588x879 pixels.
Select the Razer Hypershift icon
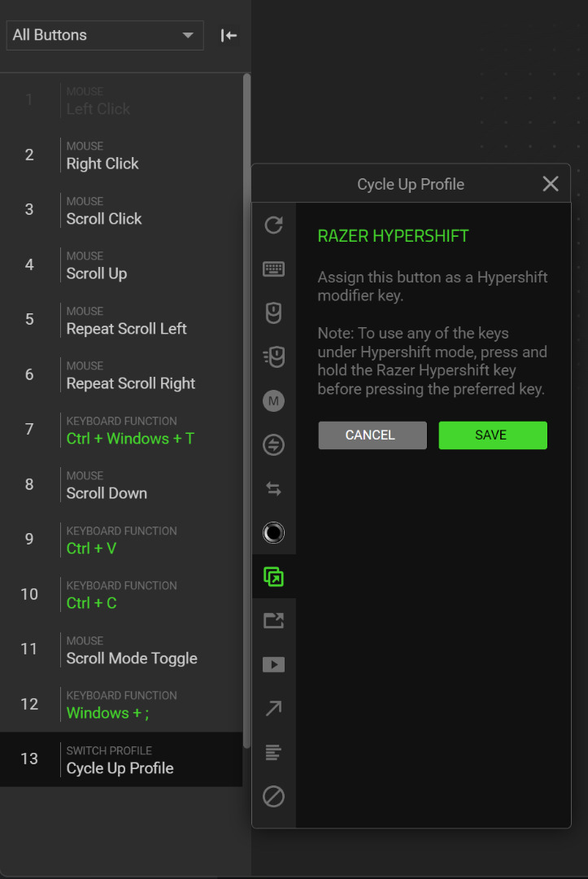tap(273, 577)
